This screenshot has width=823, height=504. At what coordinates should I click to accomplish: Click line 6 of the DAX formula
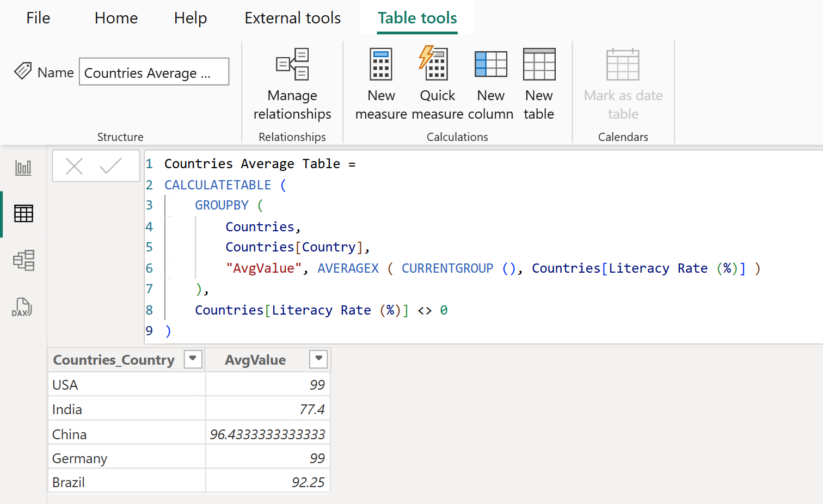point(381,268)
